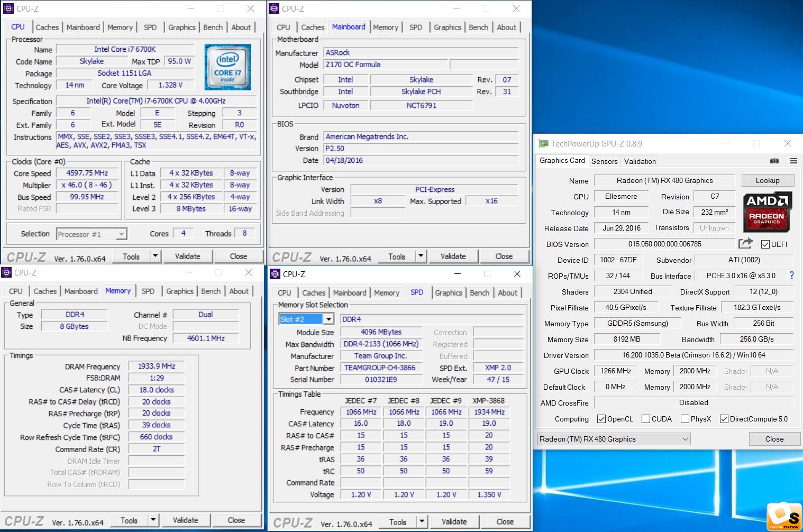This screenshot has height=532, width=803.
Task: Click the DRAM Frequency 1933.9 MHz field
Action: [x=157, y=366]
